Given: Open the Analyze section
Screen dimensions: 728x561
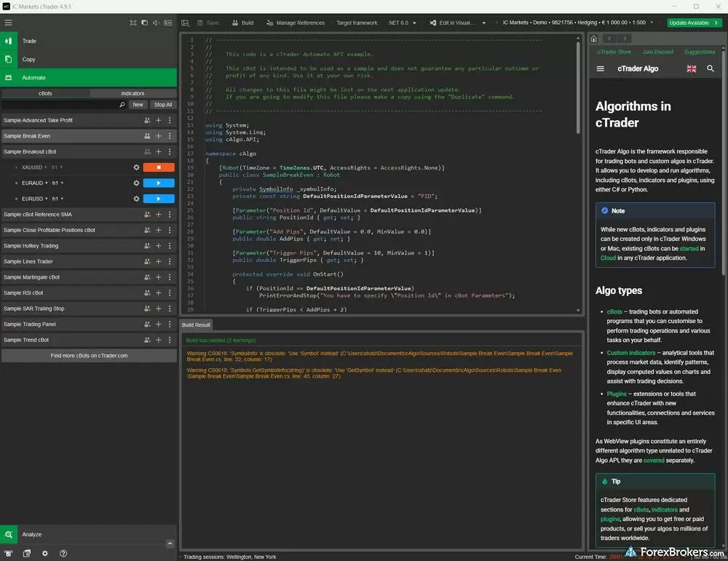Looking at the screenshot, I should click(x=88, y=534).
